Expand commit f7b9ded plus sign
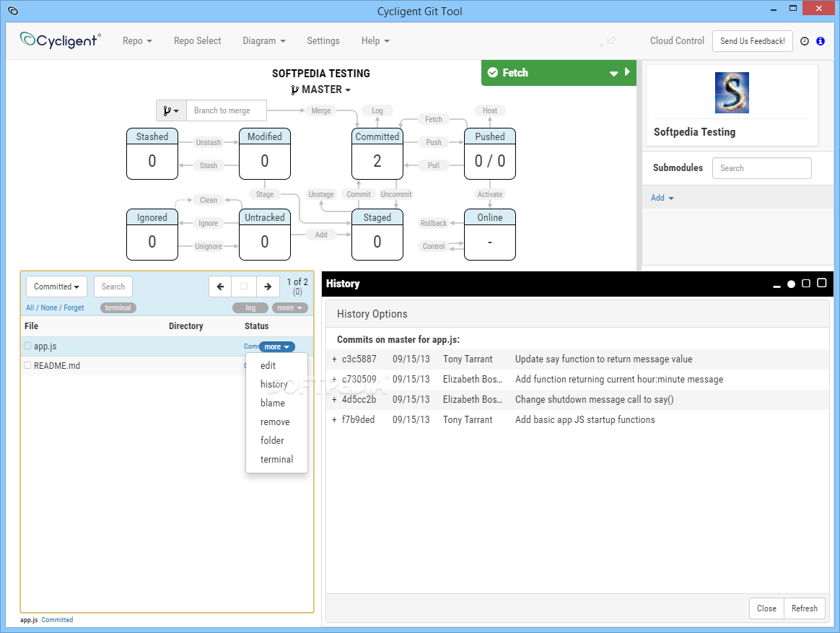The height and width of the screenshot is (633, 840). click(334, 420)
